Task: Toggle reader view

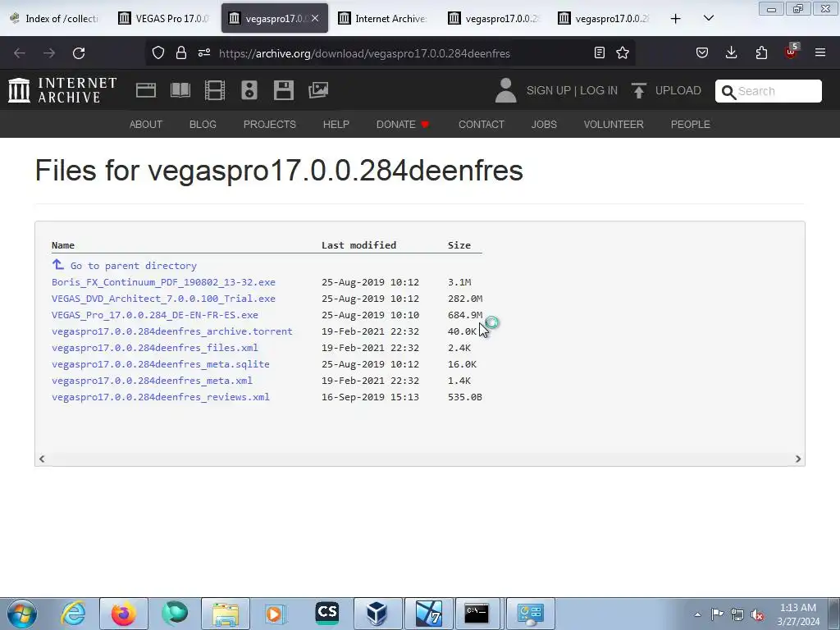Action: tap(600, 52)
